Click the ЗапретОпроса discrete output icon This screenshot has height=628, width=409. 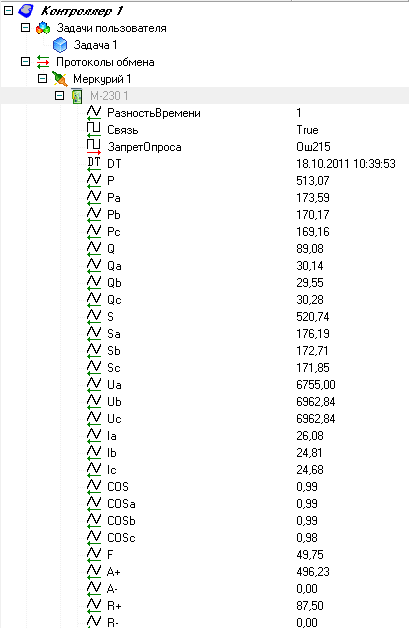point(94,147)
